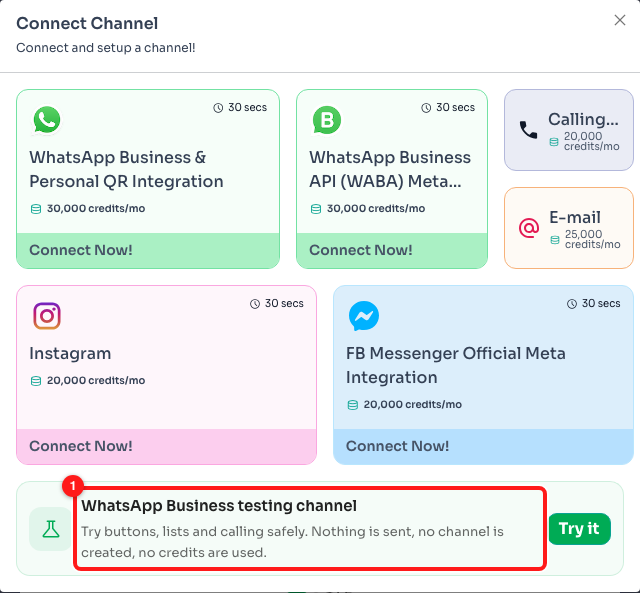
Task: Click the 'Calling...' card title
Action: [583, 119]
